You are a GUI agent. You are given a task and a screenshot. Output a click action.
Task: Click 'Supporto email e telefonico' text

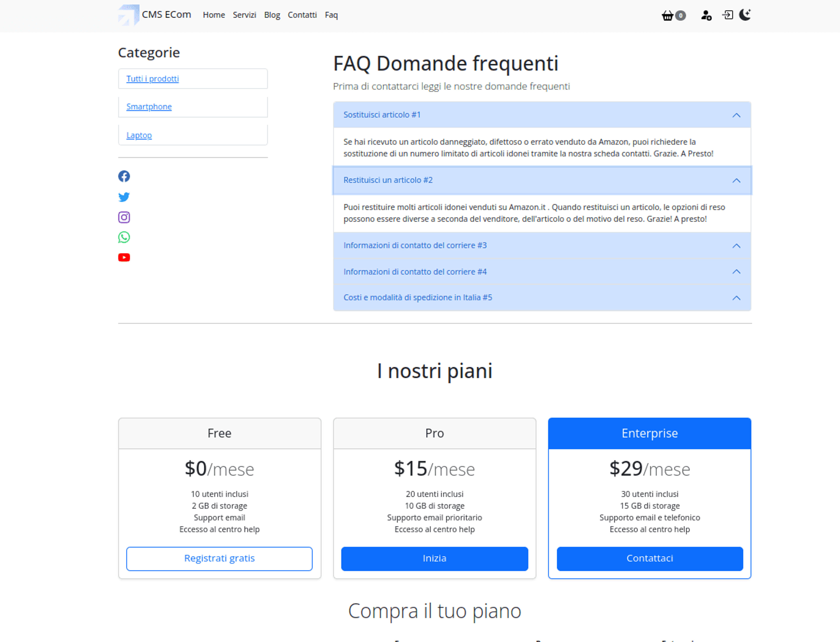pyautogui.click(x=649, y=517)
